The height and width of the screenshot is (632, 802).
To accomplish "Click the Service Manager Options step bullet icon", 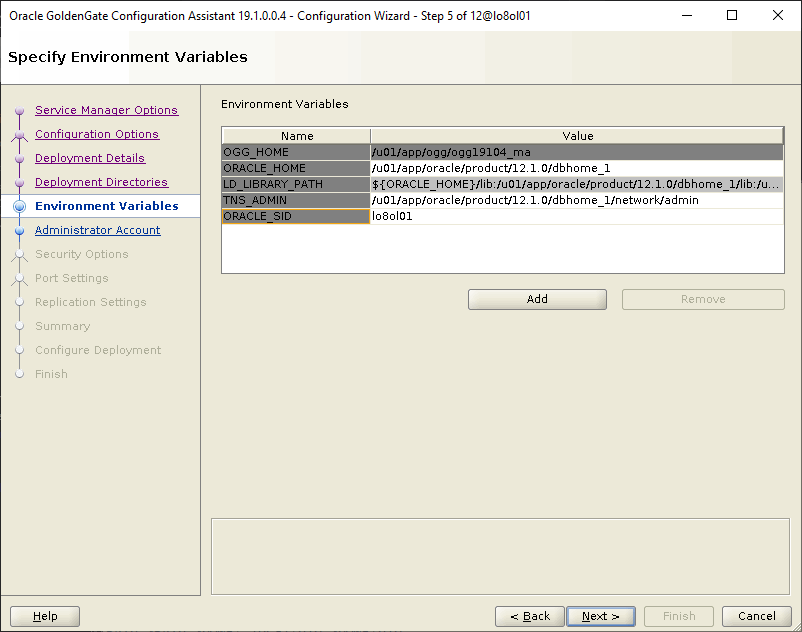I will pos(19,111).
